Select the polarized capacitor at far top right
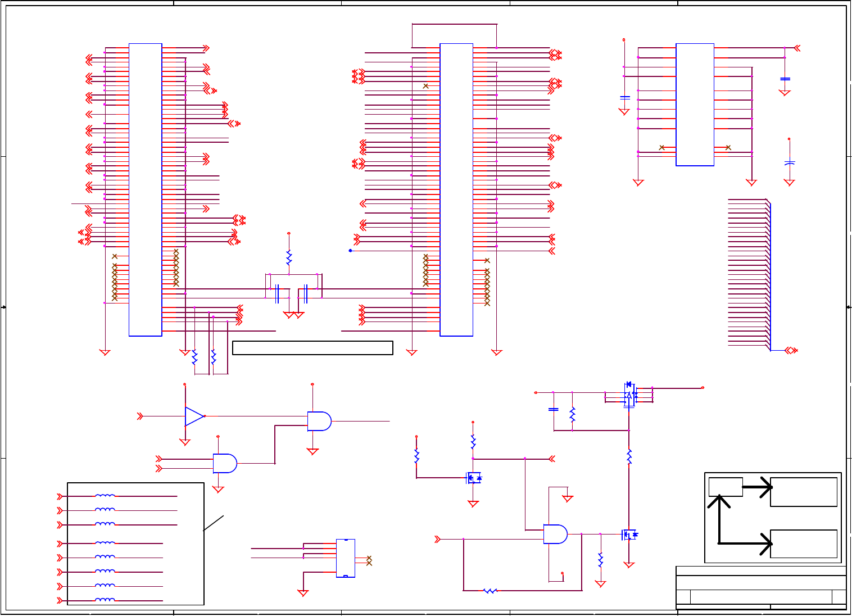This screenshot has width=852, height=616. point(789,163)
